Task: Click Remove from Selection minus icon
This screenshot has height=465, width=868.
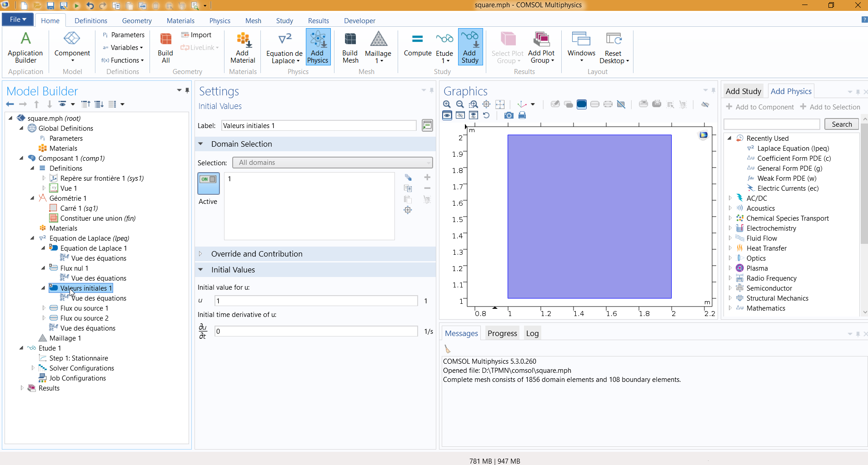Action: coord(427,188)
